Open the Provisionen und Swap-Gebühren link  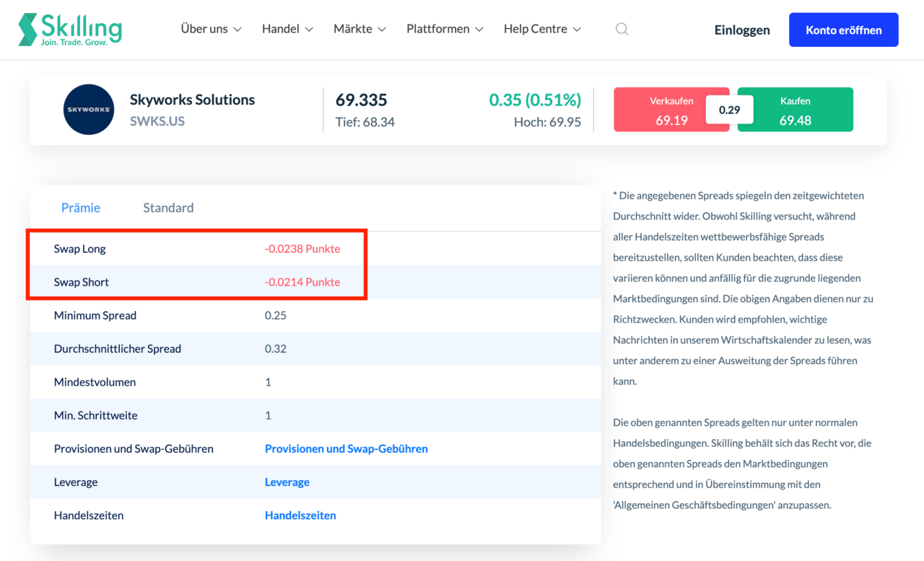click(x=346, y=448)
